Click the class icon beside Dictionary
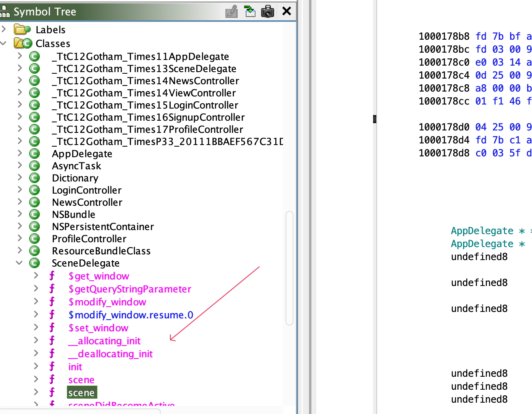Screen dimensions: 532x414 [x=34, y=178]
